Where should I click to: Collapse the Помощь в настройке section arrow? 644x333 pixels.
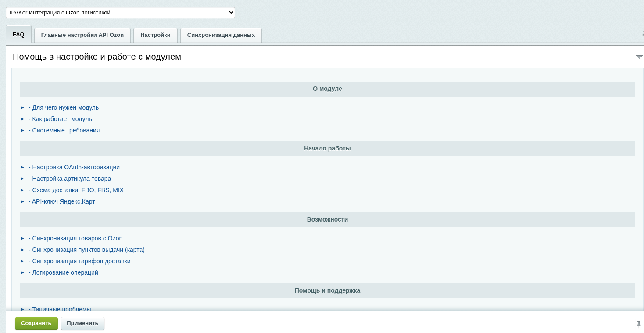click(639, 57)
